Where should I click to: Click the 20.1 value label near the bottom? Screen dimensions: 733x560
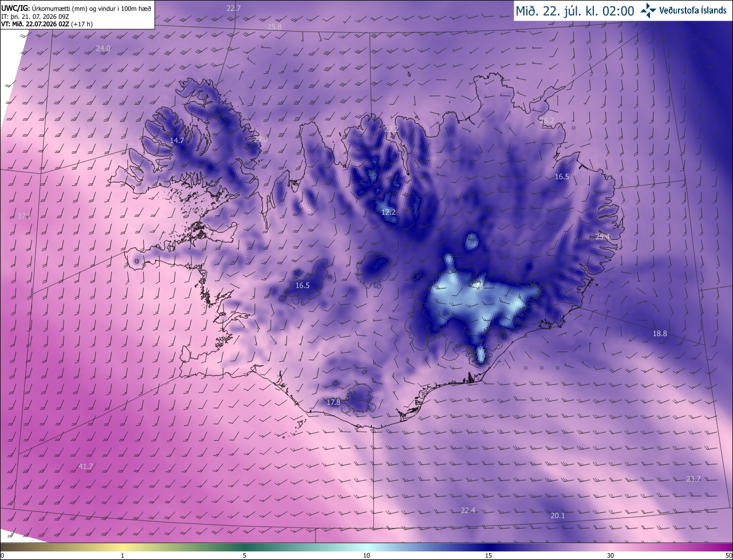coord(558,516)
